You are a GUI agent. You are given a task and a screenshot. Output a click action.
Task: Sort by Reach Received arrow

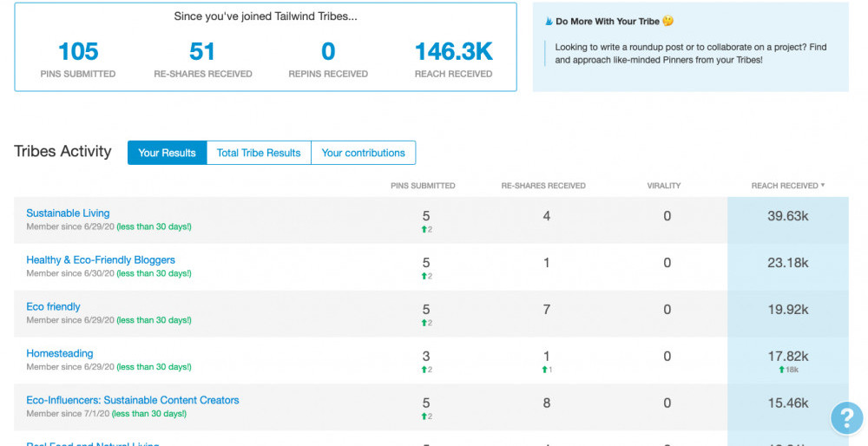coord(823,186)
